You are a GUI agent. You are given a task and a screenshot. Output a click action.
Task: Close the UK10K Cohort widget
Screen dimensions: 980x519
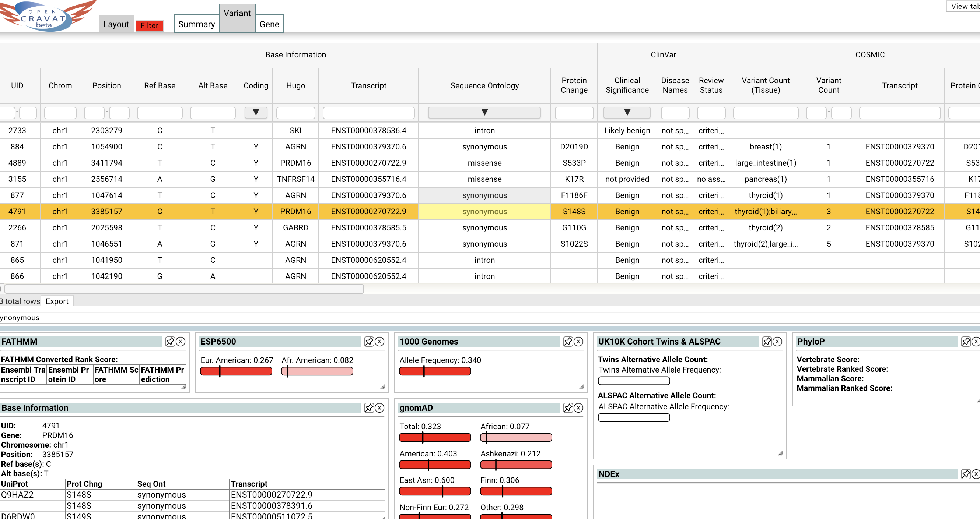(778, 342)
